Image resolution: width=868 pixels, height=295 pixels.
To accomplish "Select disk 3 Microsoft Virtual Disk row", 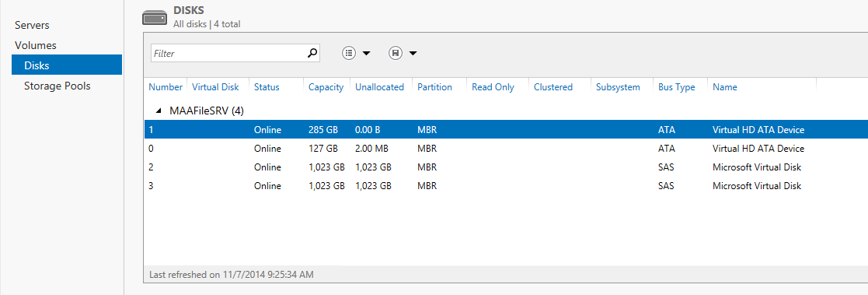I will (x=505, y=186).
